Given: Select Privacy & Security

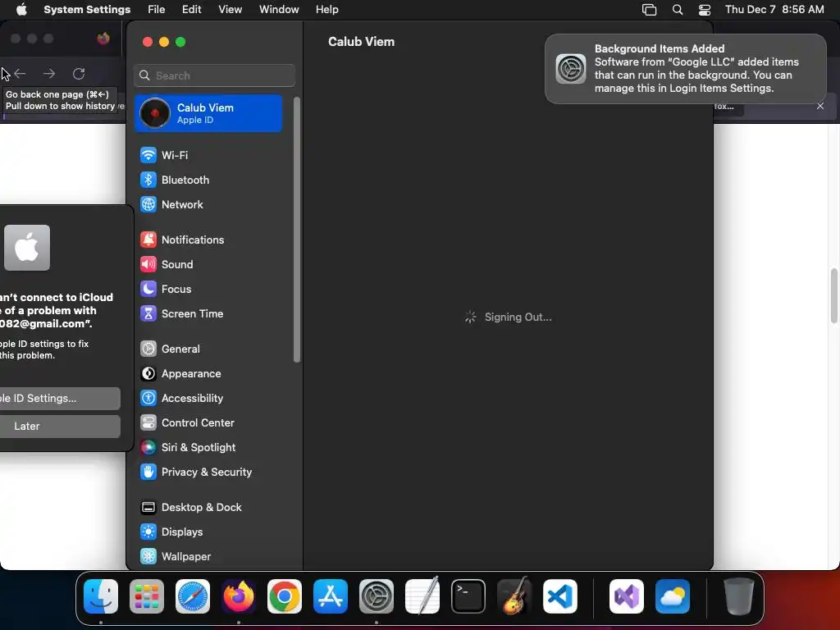Looking at the screenshot, I should tap(209, 472).
